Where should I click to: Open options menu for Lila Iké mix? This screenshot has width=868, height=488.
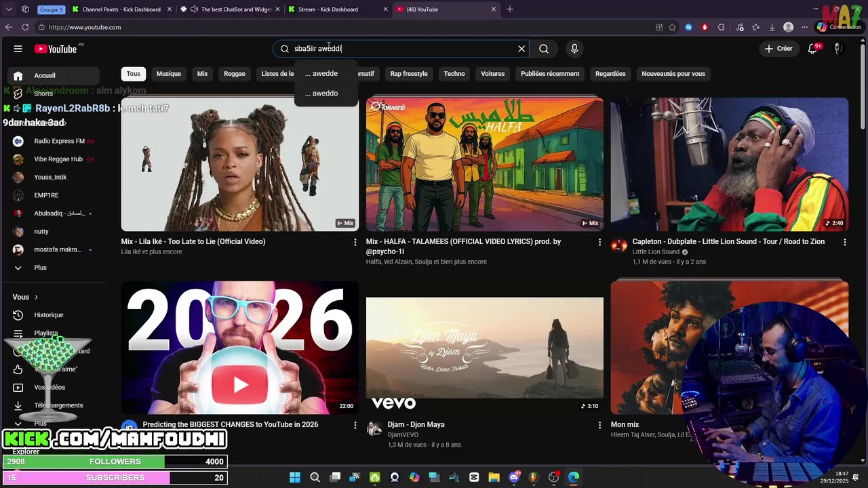click(x=355, y=242)
